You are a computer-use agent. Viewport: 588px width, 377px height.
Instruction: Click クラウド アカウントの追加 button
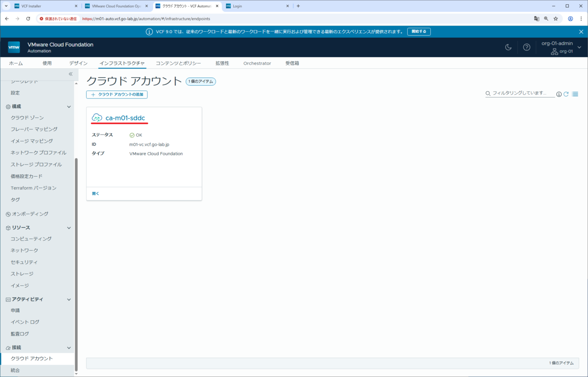click(117, 94)
